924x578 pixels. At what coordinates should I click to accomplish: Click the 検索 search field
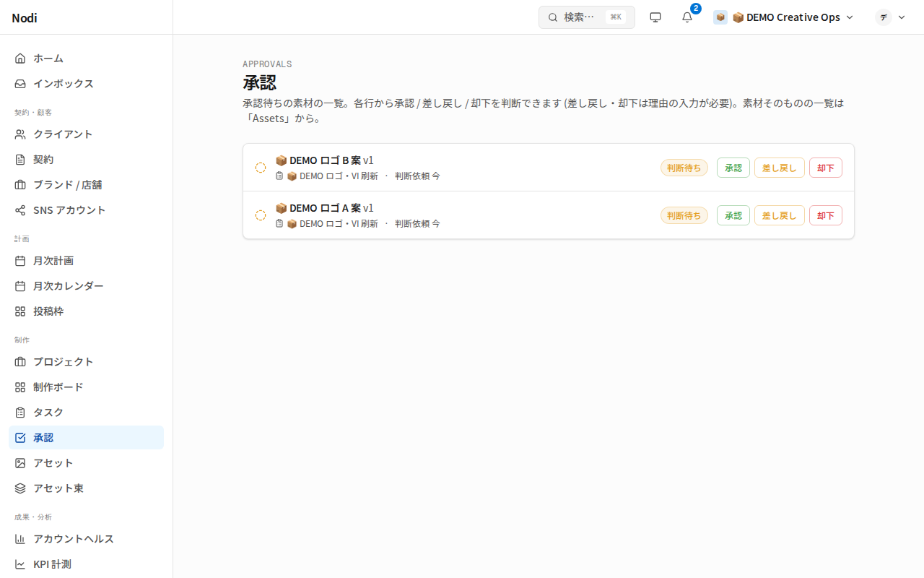tap(587, 17)
